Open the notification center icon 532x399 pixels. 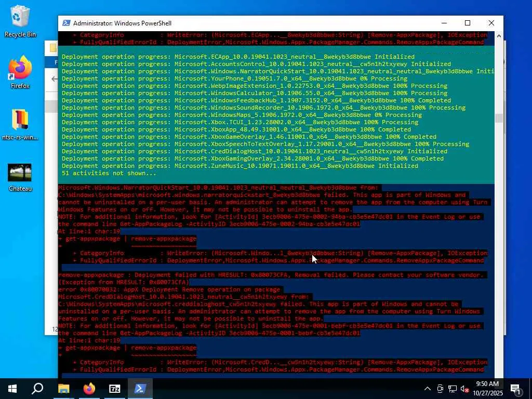[x=516, y=389]
